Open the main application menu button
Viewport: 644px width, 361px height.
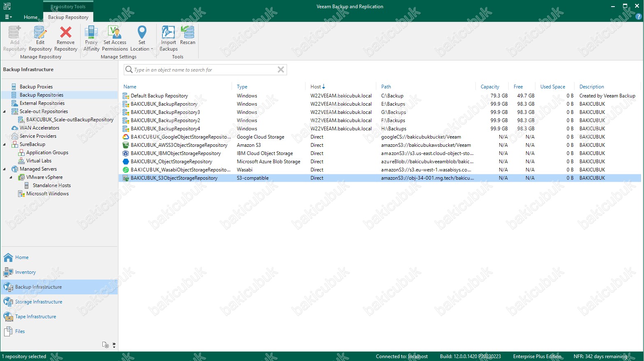pyautogui.click(x=8, y=17)
